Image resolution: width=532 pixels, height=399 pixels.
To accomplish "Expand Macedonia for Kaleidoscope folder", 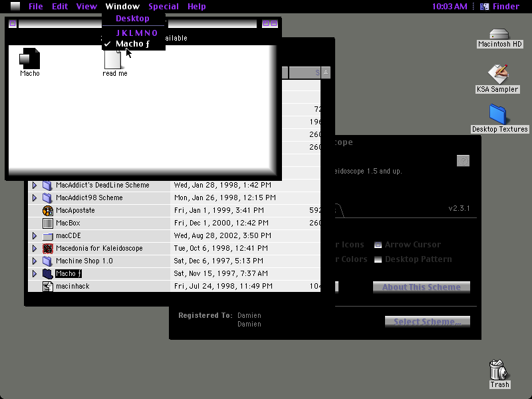I will point(35,248).
